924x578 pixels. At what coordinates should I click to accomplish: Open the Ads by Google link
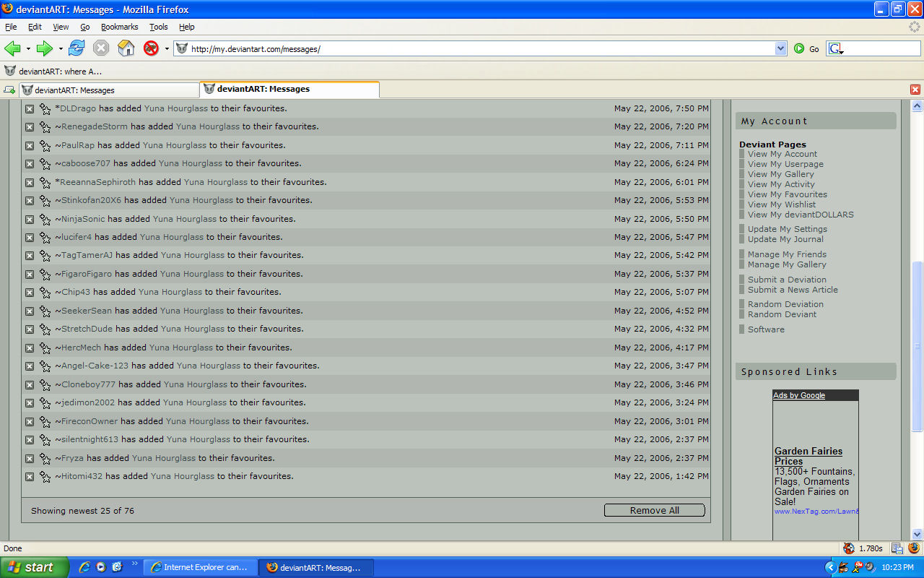point(799,395)
